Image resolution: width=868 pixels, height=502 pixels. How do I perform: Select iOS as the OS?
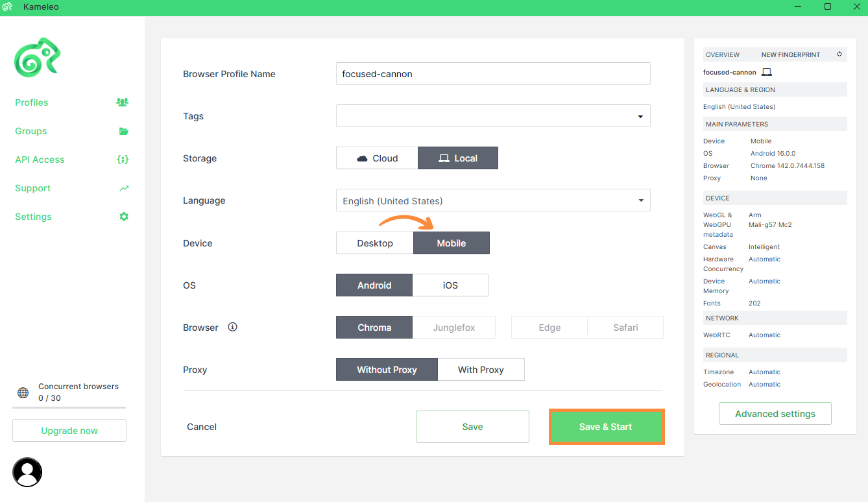click(x=450, y=285)
